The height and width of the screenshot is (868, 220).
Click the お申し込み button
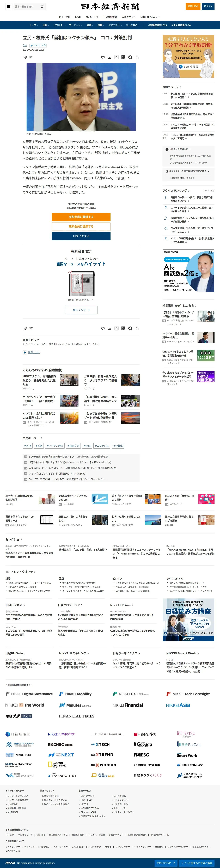pyautogui.click(x=193, y=6)
